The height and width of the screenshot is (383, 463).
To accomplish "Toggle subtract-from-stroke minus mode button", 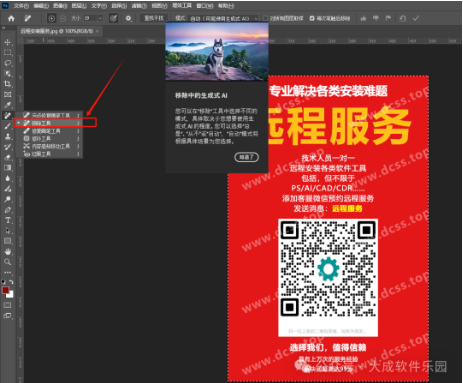I will pos(63,18).
